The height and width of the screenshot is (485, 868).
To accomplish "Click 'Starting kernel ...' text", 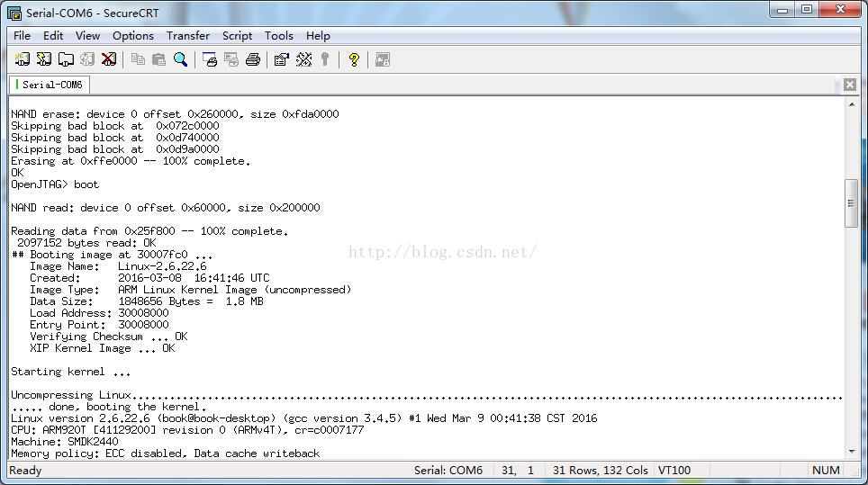I will tap(71, 372).
